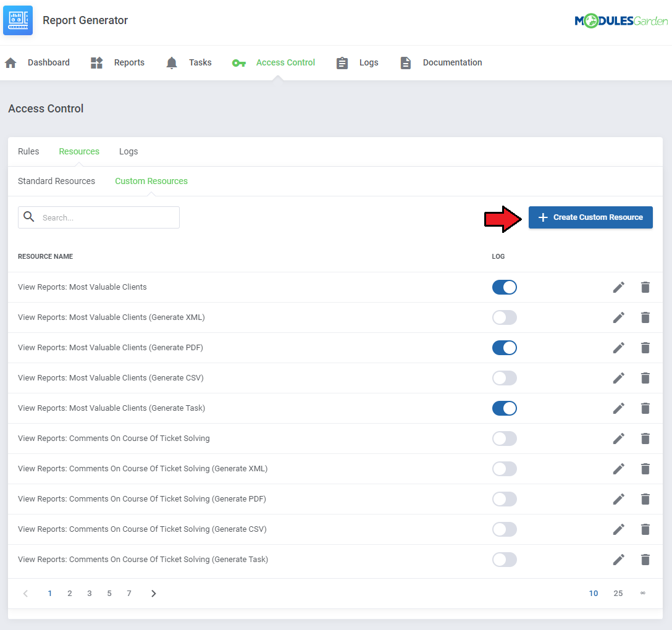Click Create Custom Resource button
Viewport: 672px width, 630px height.
pos(590,217)
